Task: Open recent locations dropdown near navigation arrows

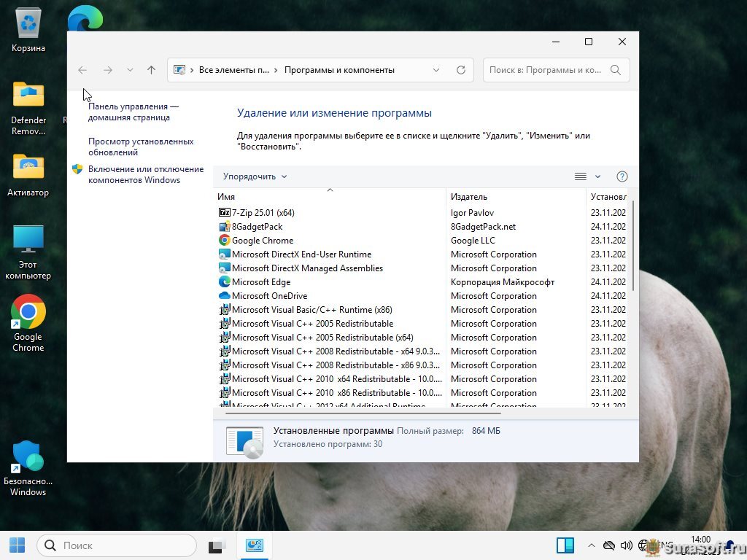Action: pos(130,70)
